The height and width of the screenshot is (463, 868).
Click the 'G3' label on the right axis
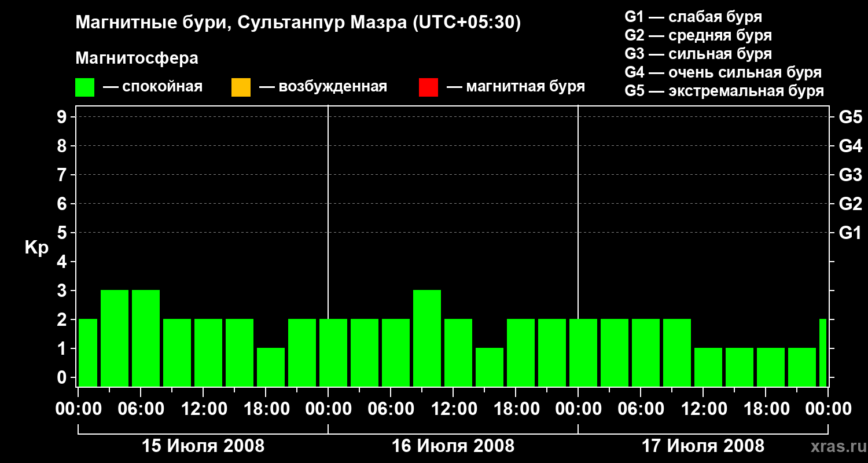pyautogui.click(x=850, y=175)
